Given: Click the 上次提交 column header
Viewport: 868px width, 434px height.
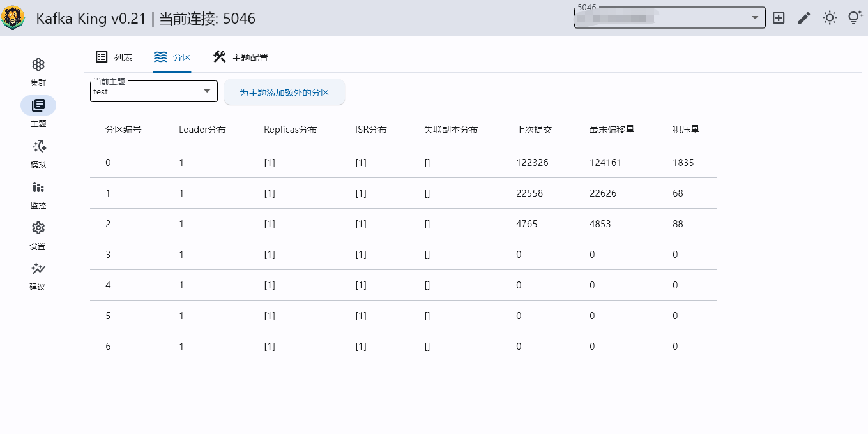Looking at the screenshot, I should (534, 130).
